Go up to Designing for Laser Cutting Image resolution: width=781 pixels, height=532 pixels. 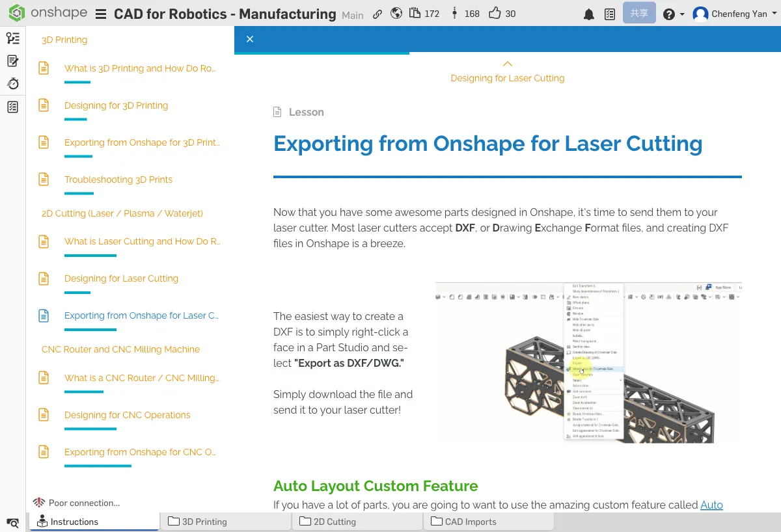point(508,73)
